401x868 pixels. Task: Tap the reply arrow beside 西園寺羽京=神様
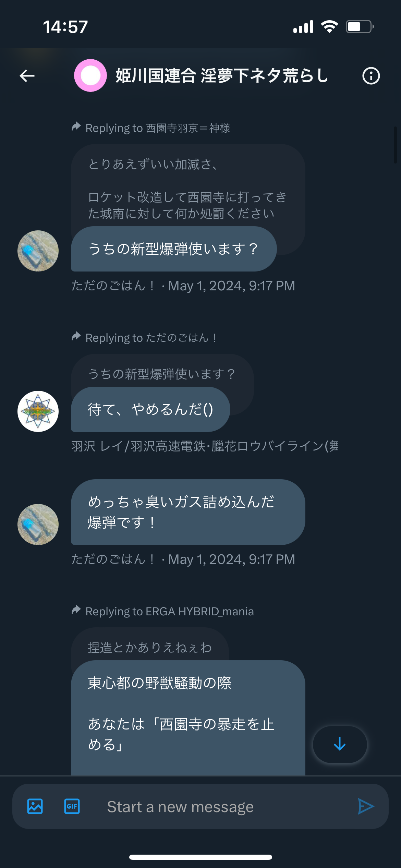point(76,126)
